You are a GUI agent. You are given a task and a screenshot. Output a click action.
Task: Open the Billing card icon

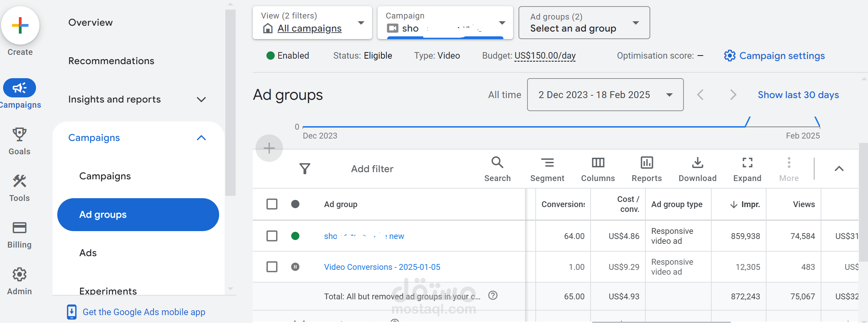[20, 228]
